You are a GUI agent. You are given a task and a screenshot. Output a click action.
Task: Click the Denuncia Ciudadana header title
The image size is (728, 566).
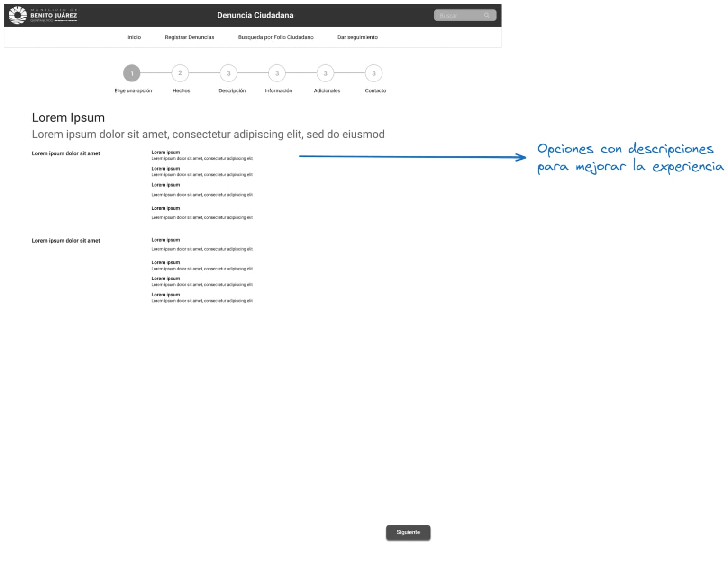coord(255,15)
